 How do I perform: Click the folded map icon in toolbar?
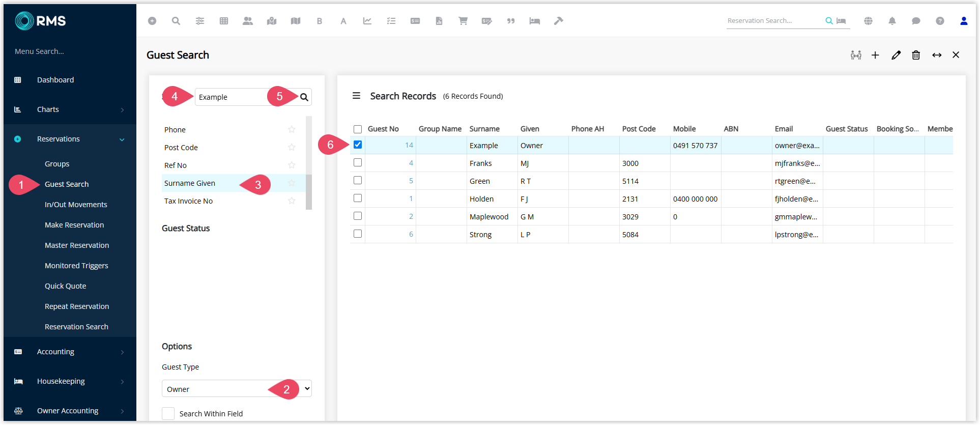coord(296,21)
